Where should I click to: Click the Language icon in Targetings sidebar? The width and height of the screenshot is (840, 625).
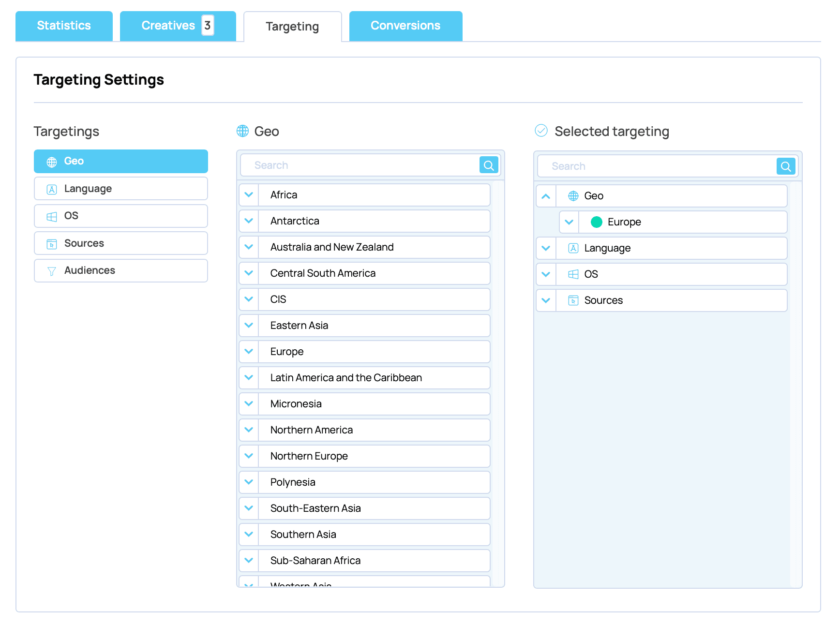(x=52, y=189)
